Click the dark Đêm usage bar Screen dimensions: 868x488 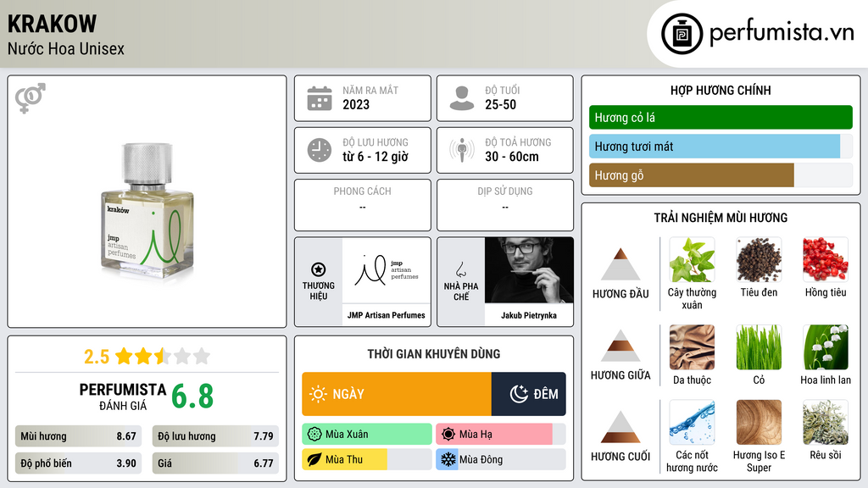click(529, 394)
